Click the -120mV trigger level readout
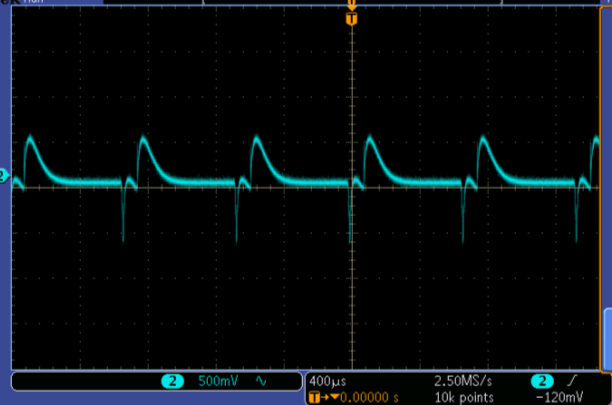 pyautogui.click(x=559, y=398)
